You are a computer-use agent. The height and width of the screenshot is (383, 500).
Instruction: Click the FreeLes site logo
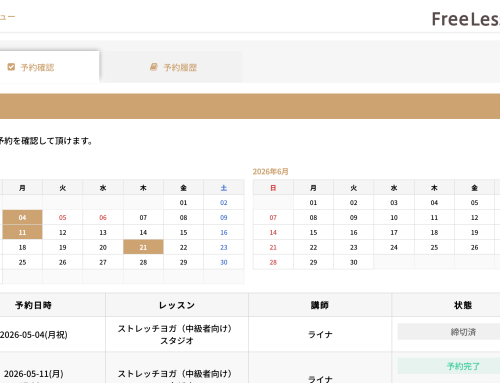coord(466,19)
